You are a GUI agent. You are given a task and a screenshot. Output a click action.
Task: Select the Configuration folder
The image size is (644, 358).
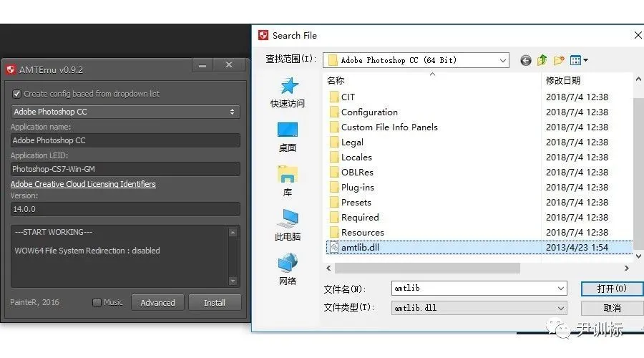pos(369,112)
